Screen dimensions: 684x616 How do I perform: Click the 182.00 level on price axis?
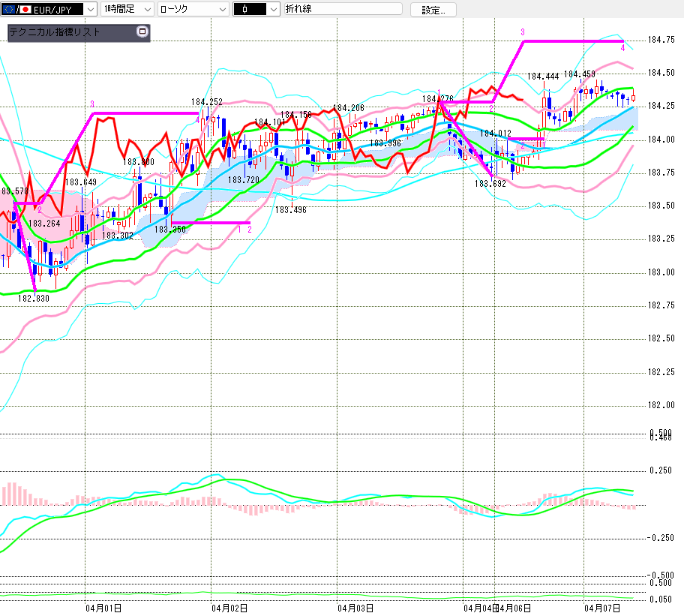click(x=660, y=405)
